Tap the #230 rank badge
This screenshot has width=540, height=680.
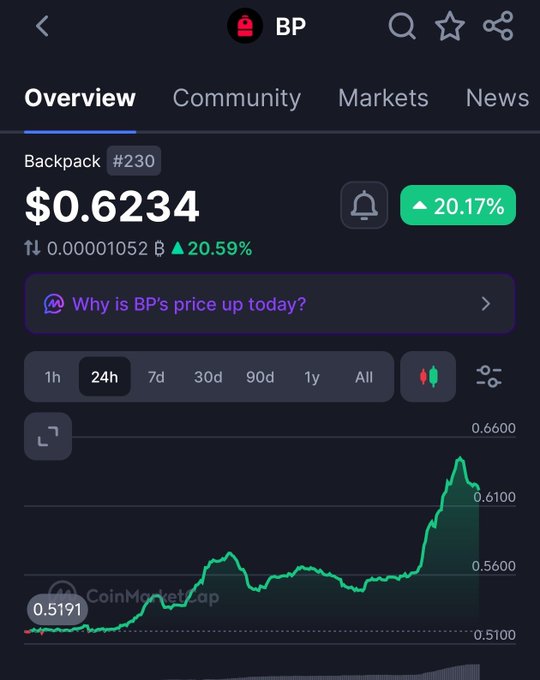(x=134, y=161)
